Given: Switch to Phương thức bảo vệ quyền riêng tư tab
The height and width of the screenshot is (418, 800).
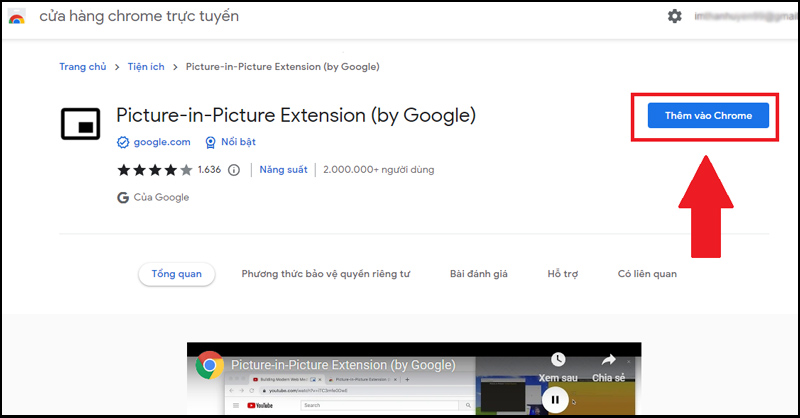Looking at the screenshot, I should point(326,274).
